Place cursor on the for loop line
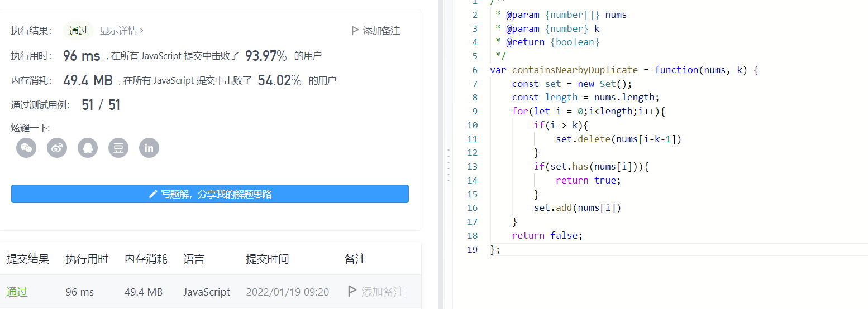This screenshot has height=309, width=868. (x=588, y=111)
